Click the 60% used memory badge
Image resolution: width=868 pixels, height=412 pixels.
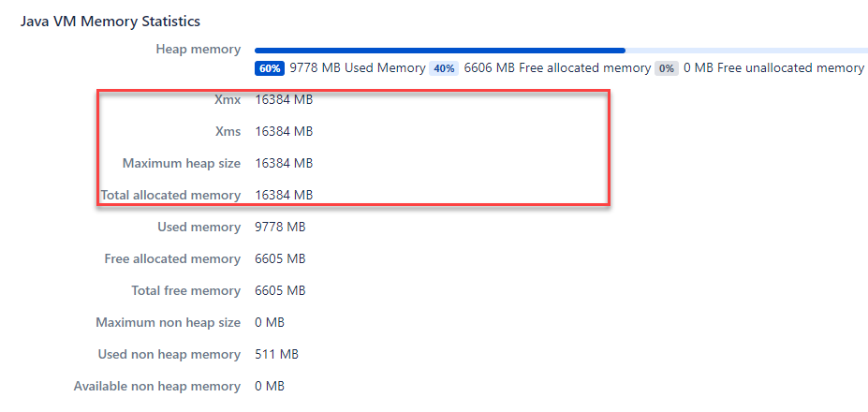270,68
